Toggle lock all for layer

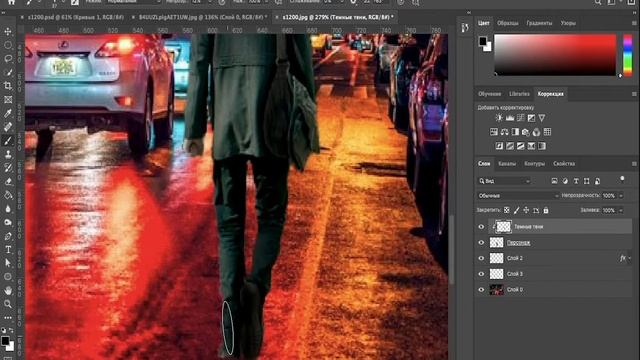[x=546, y=210]
